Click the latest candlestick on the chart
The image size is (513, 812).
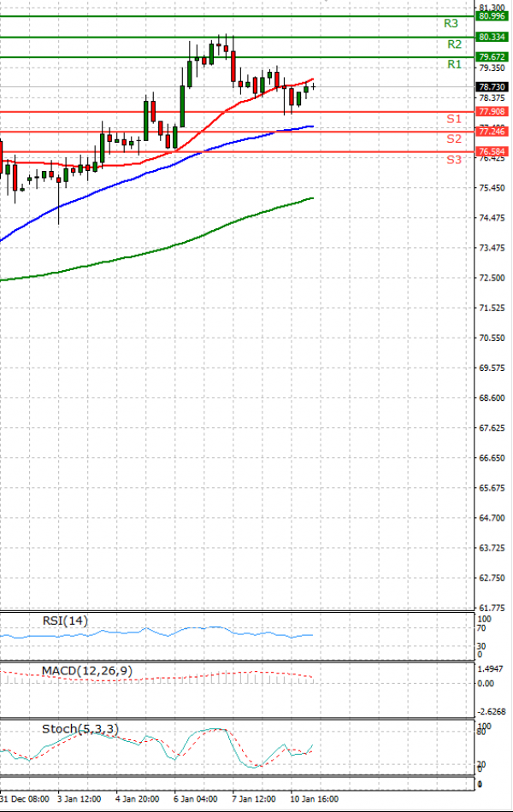pyautogui.click(x=314, y=86)
